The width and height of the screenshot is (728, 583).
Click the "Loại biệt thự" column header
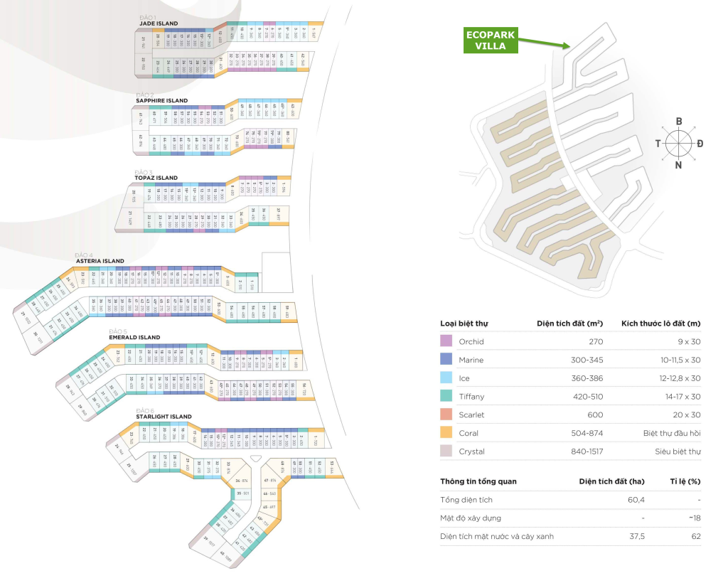coord(464,324)
